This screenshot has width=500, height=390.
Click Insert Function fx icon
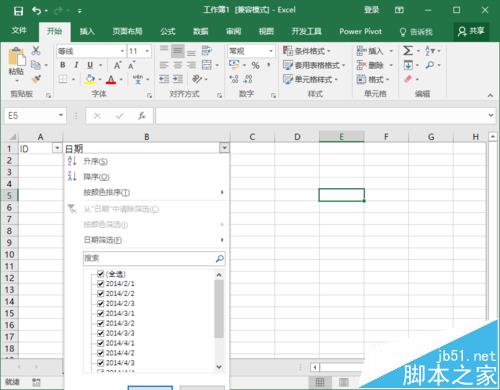(x=142, y=116)
